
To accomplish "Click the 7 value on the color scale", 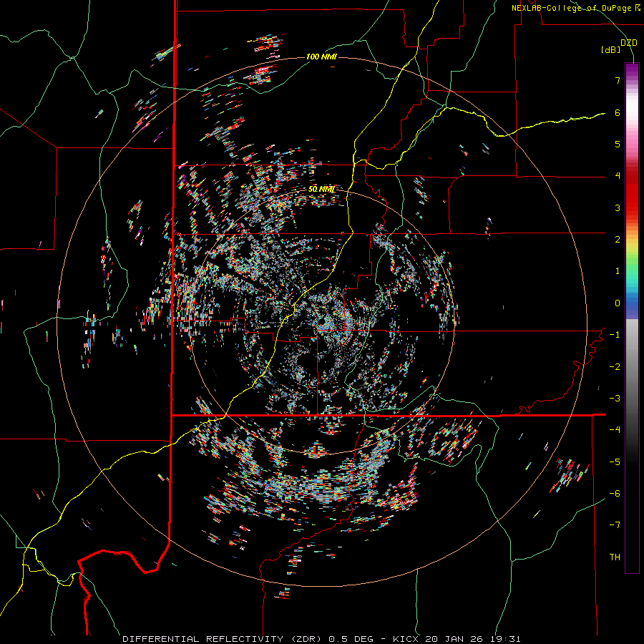I will tap(618, 80).
